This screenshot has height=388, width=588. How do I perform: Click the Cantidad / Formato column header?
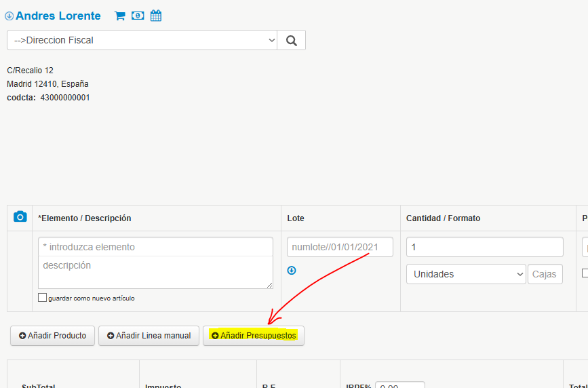(444, 218)
